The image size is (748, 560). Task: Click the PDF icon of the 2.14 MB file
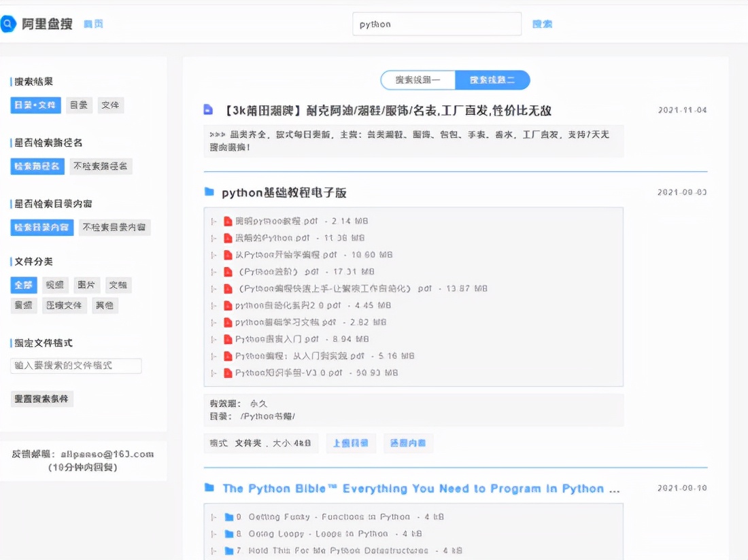(228, 221)
